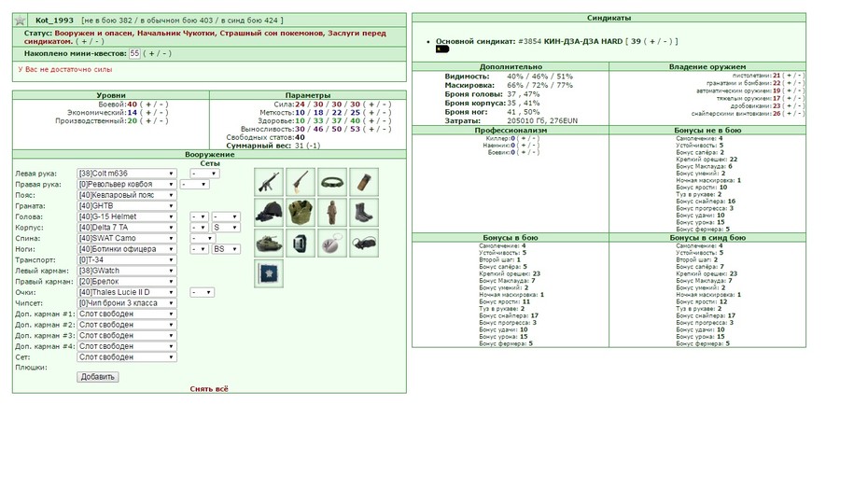Screen dimensions: 868x488
Task: Expand the Ноги boots dropdown
Action: coord(127,249)
